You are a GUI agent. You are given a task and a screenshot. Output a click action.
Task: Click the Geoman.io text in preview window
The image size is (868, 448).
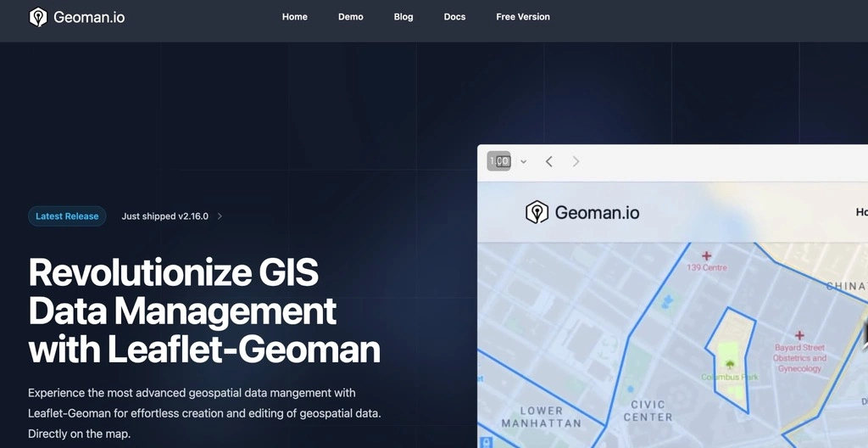point(597,212)
